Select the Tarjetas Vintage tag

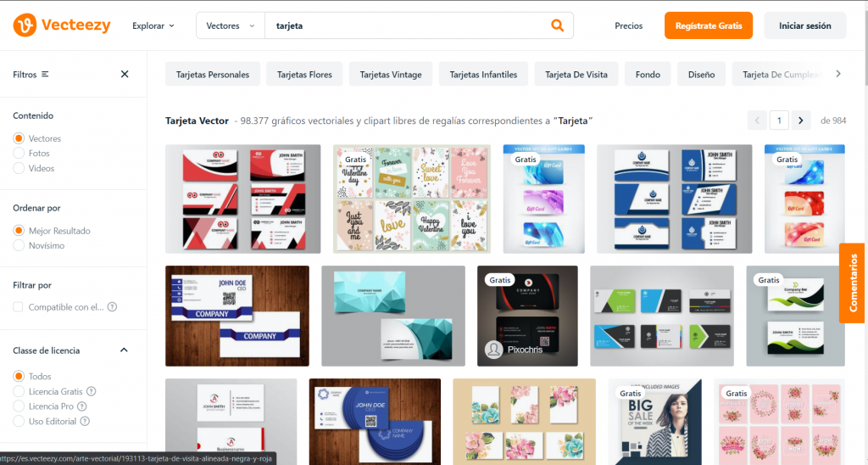point(390,75)
